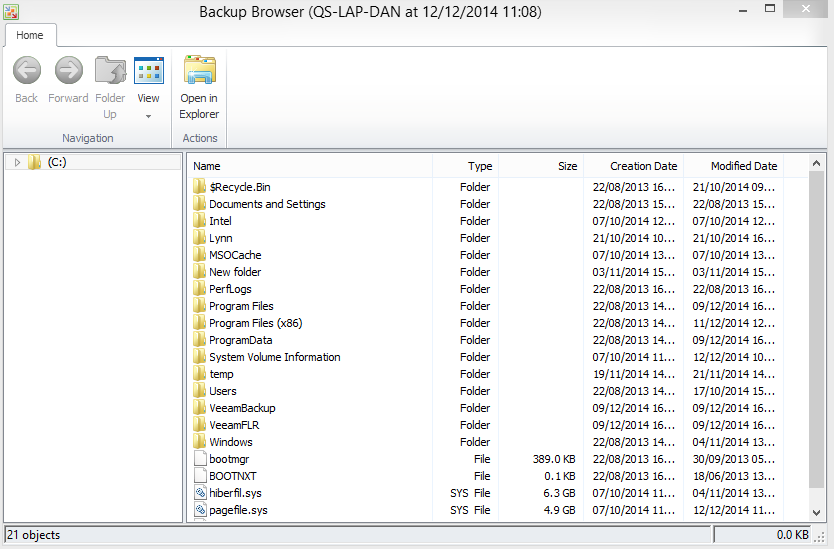Close the Backup Browser window
Image resolution: width=834 pixels, height=549 pixels.
click(x=805, y=9)
